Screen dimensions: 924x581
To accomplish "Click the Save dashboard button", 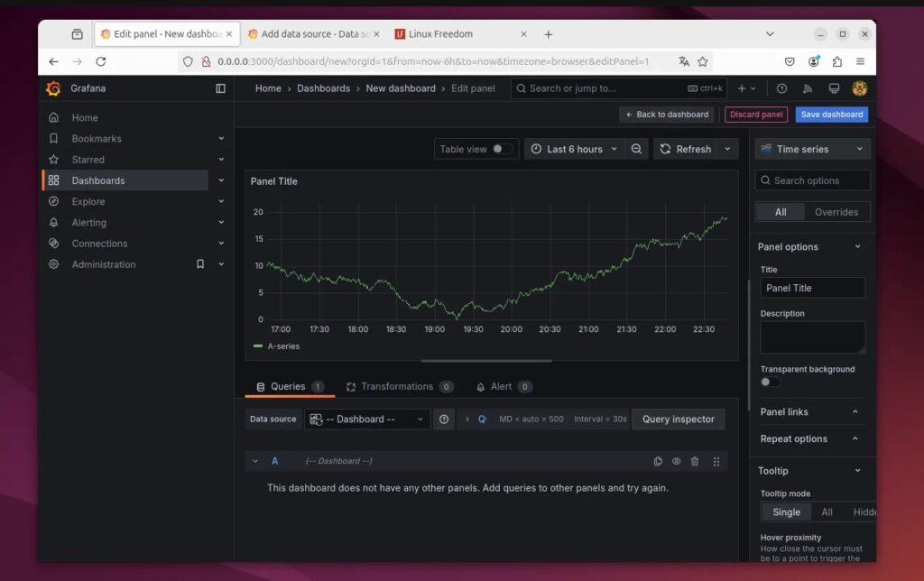I will pyautogui.click(x=830, y=114).
